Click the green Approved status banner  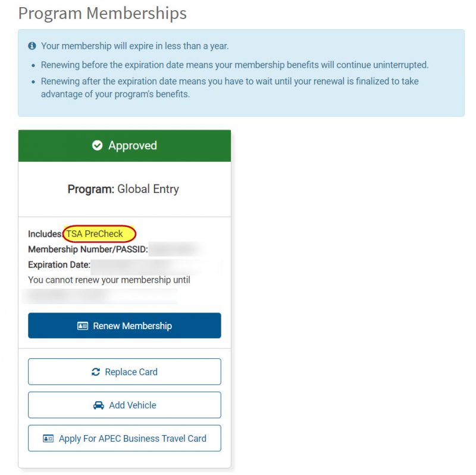124,145
